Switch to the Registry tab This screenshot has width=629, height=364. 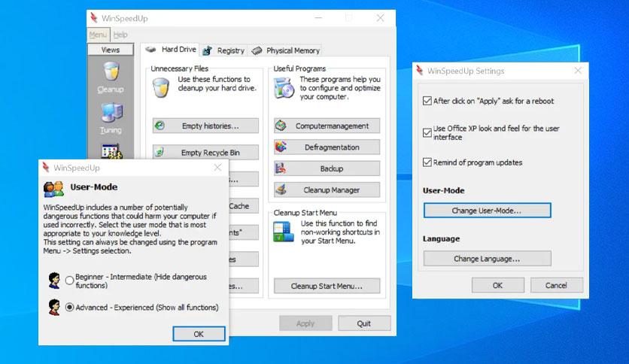(x=224, y=50)
